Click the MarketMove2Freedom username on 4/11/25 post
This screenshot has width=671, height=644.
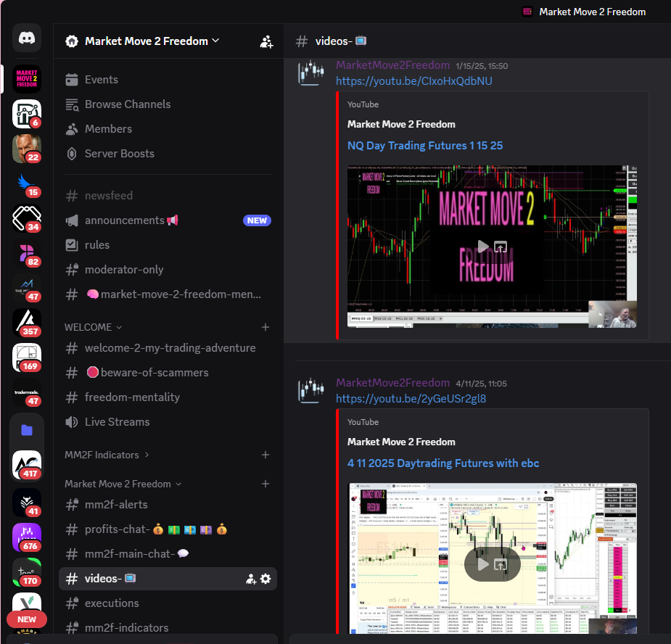coord(392,383)
